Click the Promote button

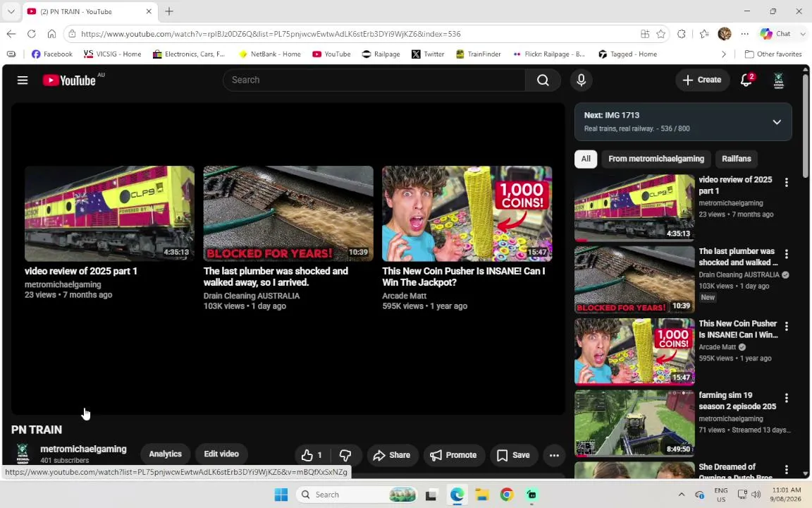pyautogui.click(x=454, y=455)
